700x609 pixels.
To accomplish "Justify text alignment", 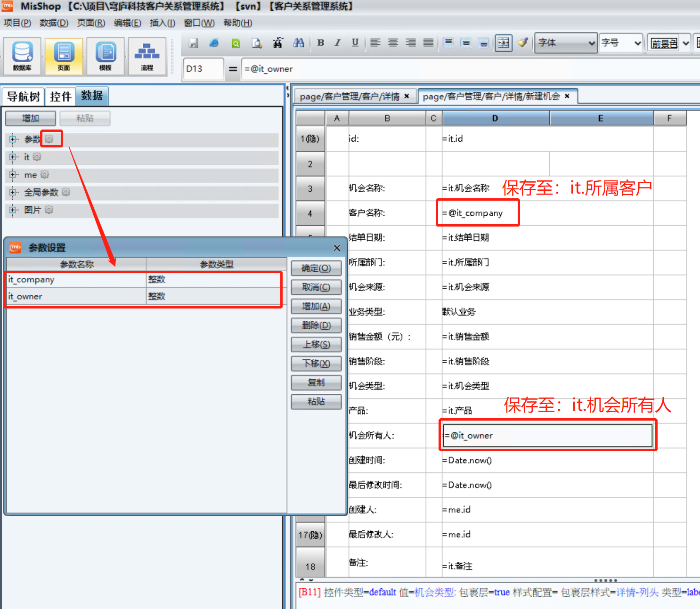I will (428, 43).
